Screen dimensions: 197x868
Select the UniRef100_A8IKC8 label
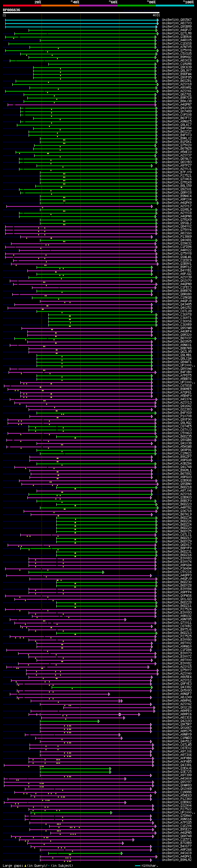(x=177, y=61)
